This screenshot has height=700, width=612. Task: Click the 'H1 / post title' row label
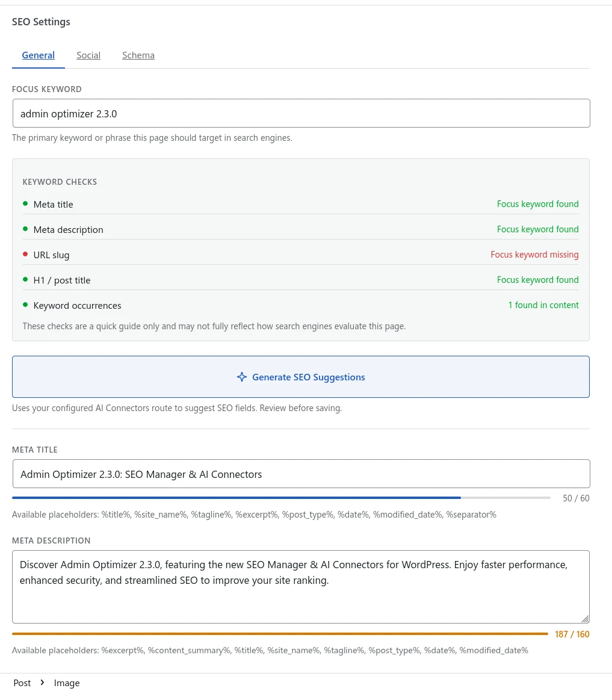(62, 280)
